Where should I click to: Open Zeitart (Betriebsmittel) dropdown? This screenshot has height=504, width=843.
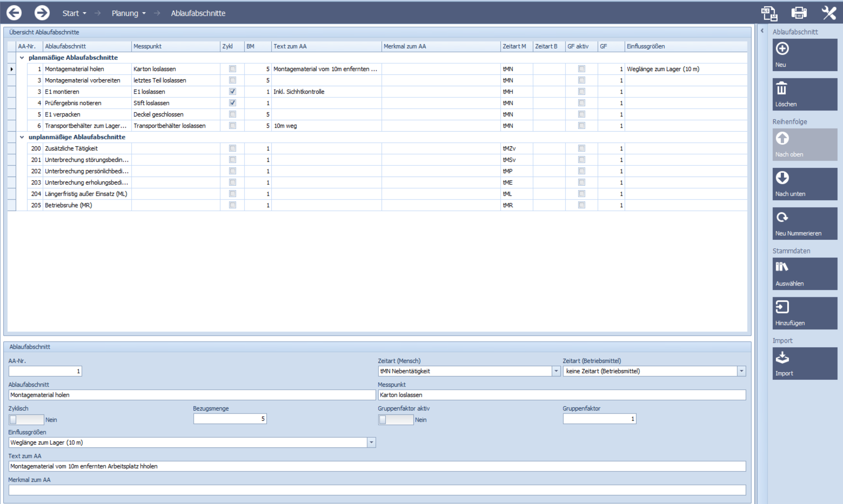pos(741,371)
